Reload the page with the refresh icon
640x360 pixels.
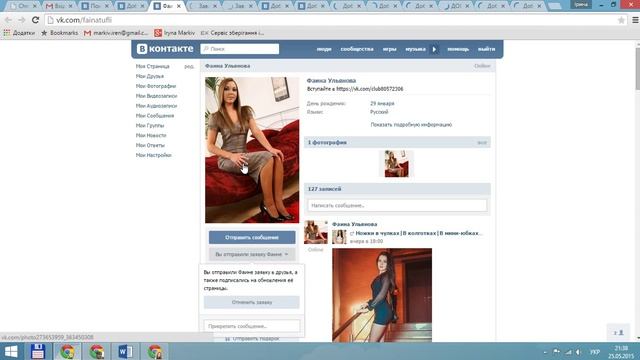(36, 20)
